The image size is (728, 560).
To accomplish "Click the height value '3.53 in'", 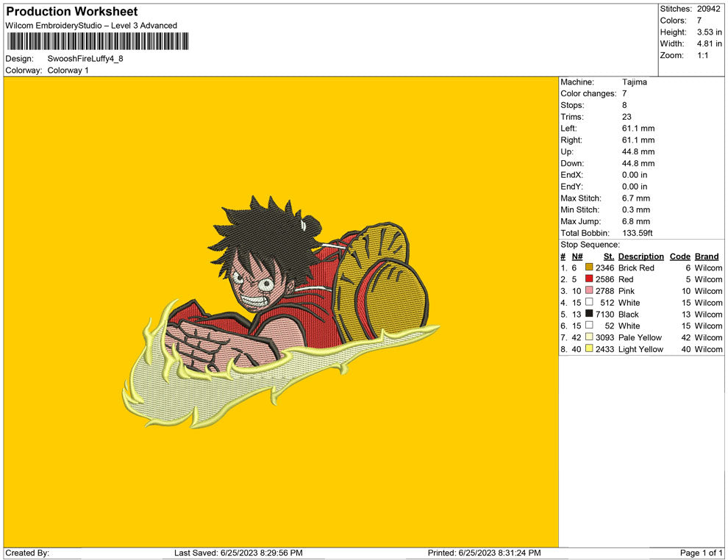I will (709, 32).
